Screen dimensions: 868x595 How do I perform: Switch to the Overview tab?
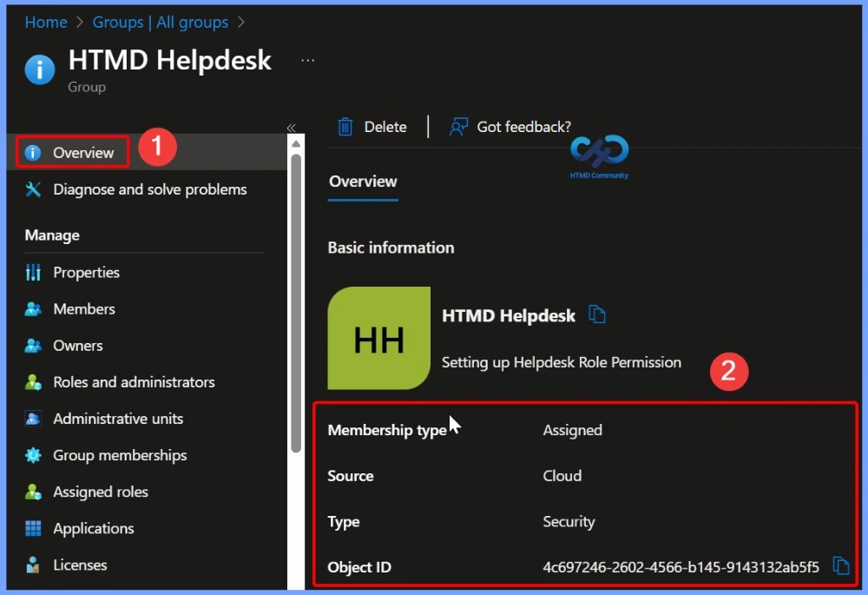tap(363, 182)
